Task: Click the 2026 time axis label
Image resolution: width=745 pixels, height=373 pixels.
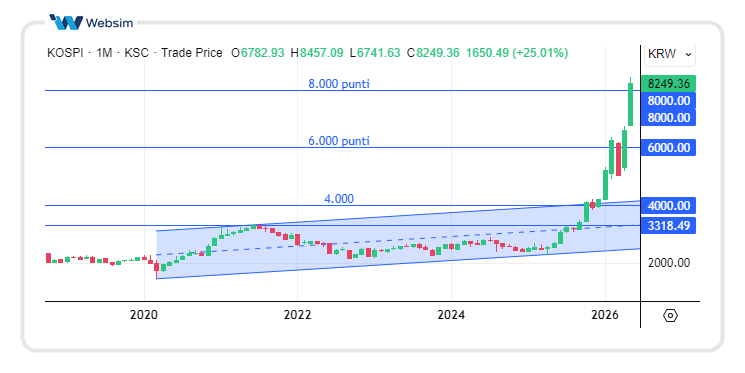Action: coord(605,315)
